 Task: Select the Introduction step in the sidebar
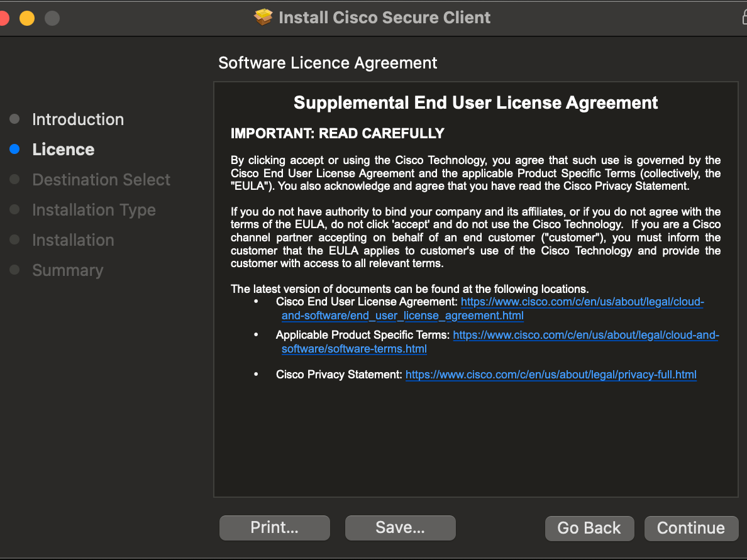pos(77,119)
